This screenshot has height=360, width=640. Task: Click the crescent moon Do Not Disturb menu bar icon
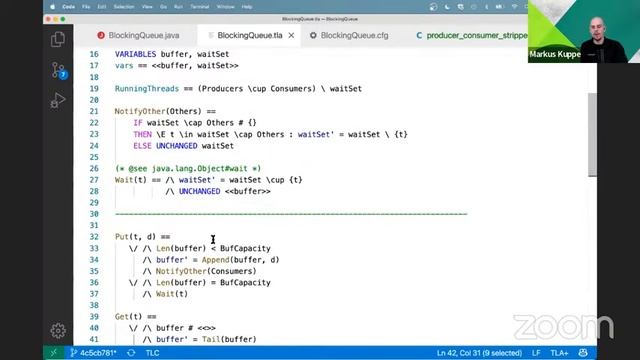coord(447,7)
